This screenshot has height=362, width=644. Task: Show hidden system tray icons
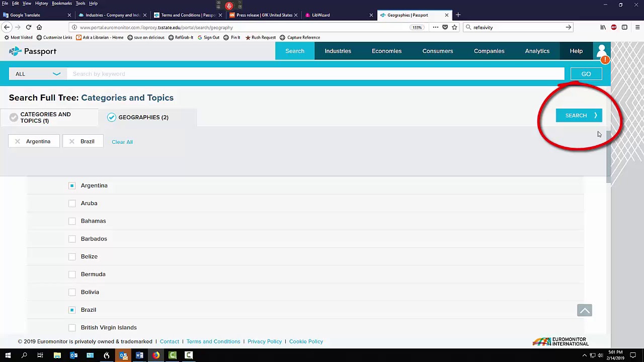[x=584, y=355]
